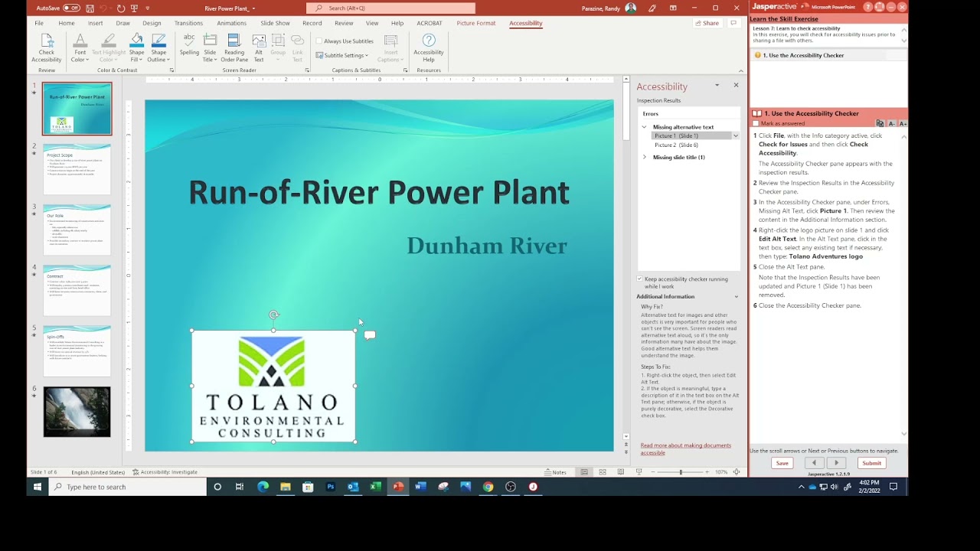
Task: Click the 107% zoom level
Action: (x=721, y=472)
